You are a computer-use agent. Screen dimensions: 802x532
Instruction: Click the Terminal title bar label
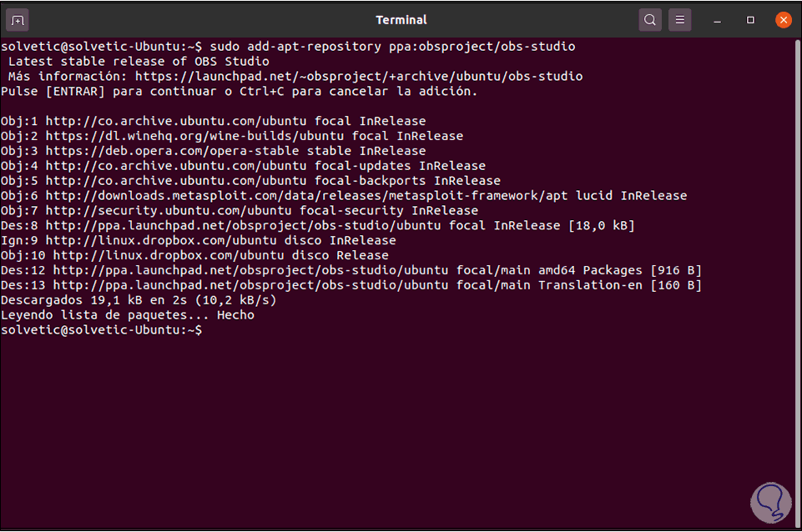point(401,19)
